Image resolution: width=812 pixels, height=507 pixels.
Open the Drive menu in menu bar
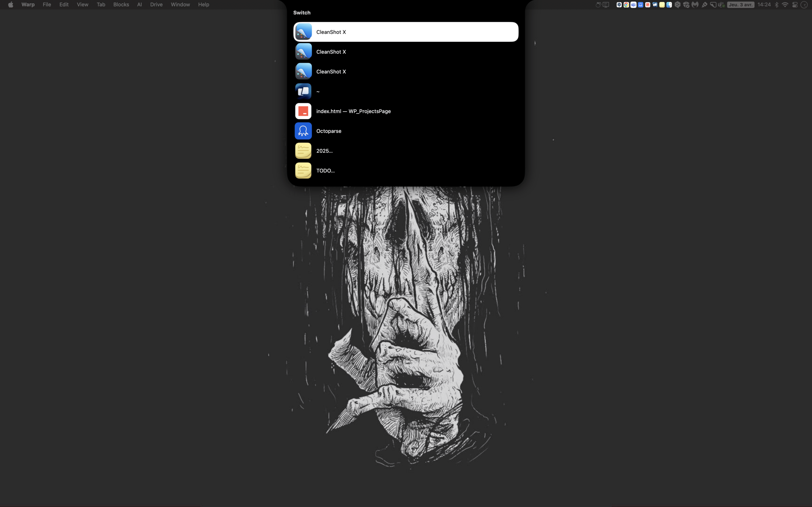(x=156, y=5)
